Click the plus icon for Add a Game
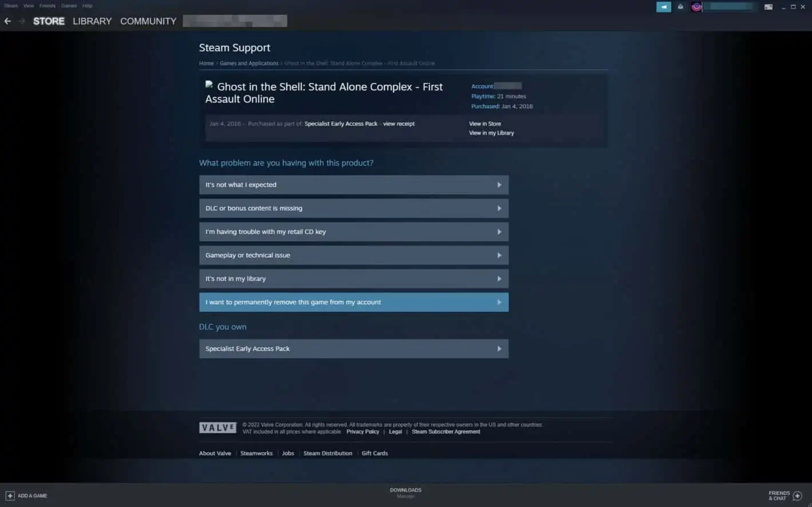Image resolution: width=812 pixels, height=507 pixels. tap(10, 496)
